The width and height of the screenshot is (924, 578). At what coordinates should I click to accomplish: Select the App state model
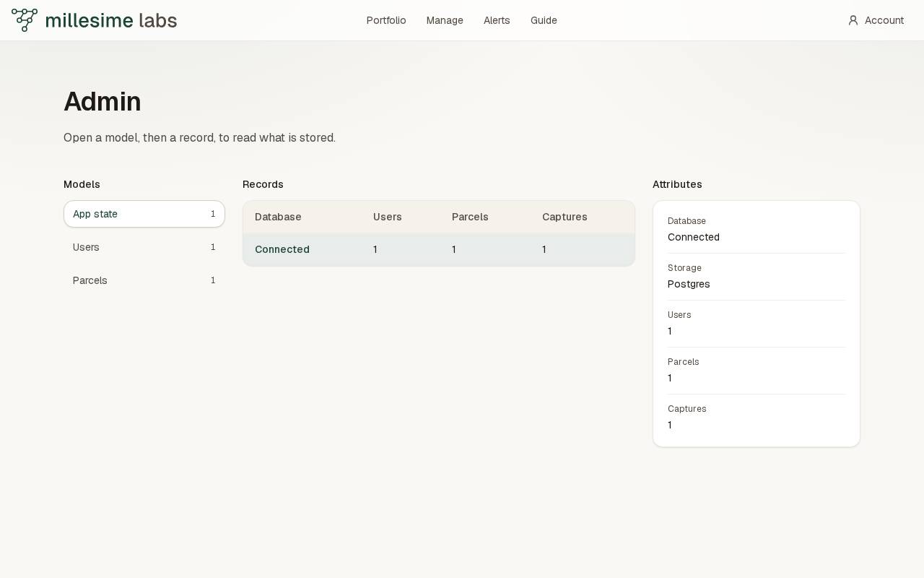point(144,214)
